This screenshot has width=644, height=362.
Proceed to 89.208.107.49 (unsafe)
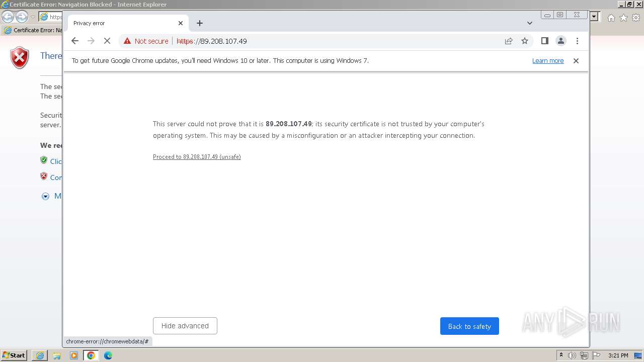[x=197, y=157]
